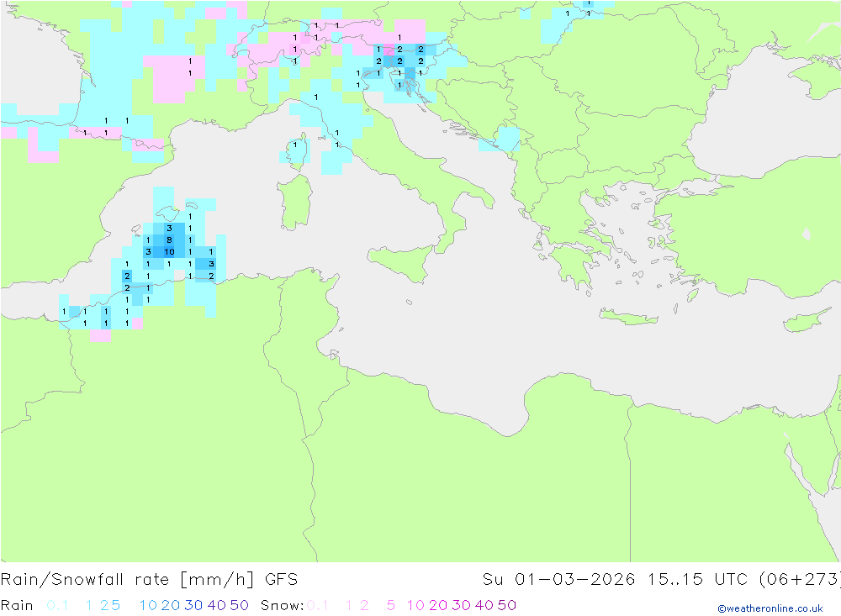Click the "Rain" legend label

pos(17,605)
